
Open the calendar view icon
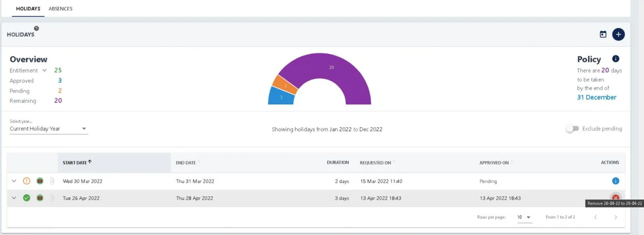(603, 34)
